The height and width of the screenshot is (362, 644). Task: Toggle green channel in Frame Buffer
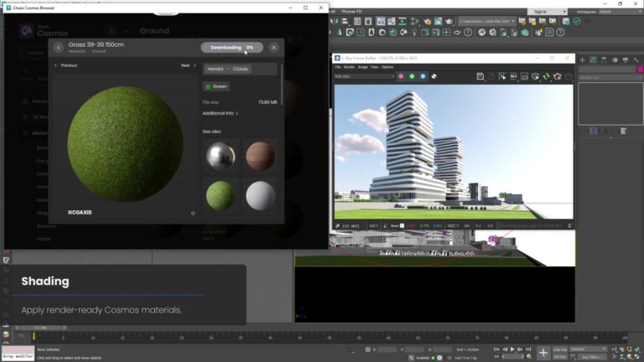(x=412, y=76)
